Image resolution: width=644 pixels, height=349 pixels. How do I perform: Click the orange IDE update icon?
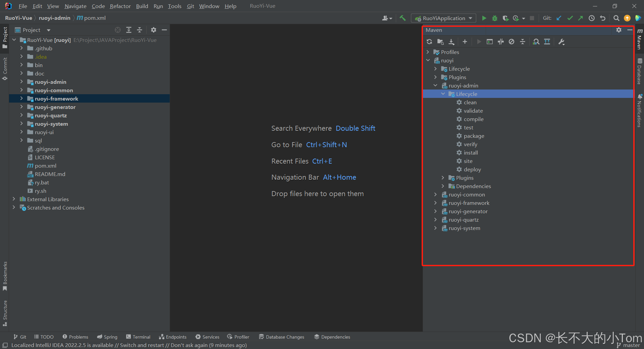click(627, 18)
